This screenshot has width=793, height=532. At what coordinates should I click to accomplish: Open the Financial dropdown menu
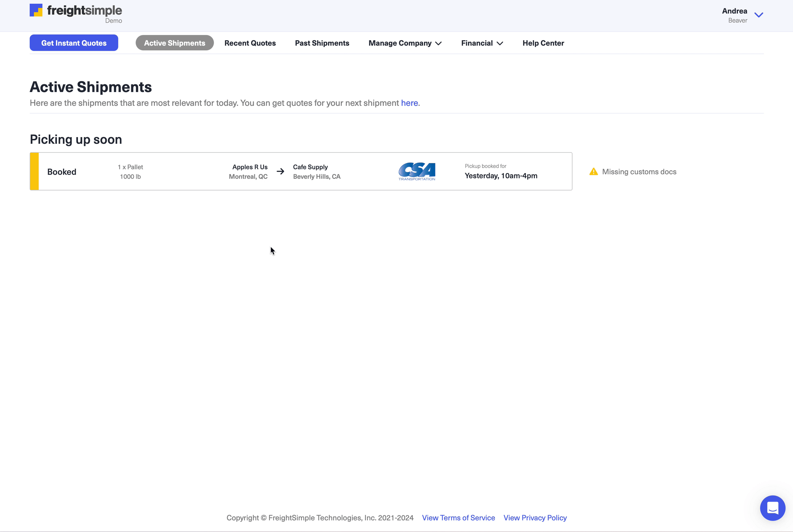[x=482, y=43]
